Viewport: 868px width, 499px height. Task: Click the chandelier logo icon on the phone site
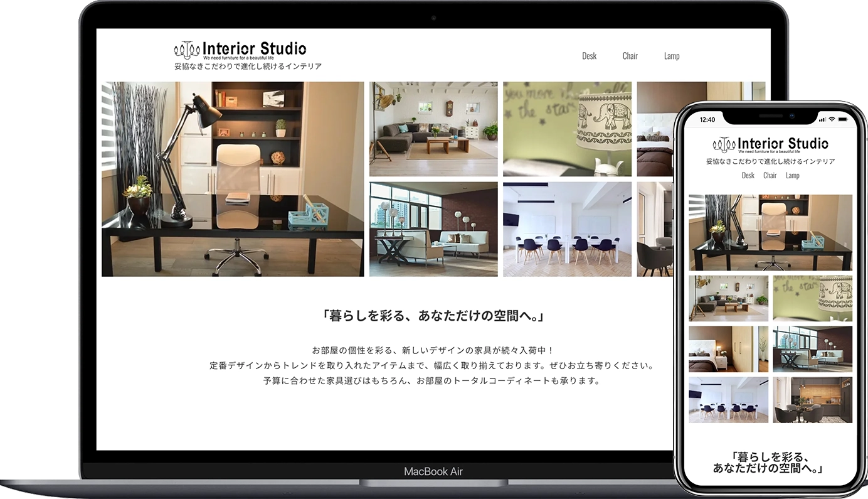723,144
